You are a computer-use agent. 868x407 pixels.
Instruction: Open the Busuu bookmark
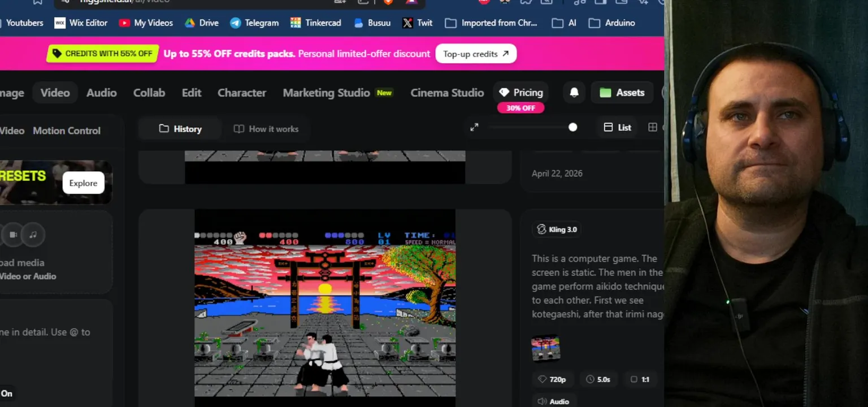(x=372, y=23)
